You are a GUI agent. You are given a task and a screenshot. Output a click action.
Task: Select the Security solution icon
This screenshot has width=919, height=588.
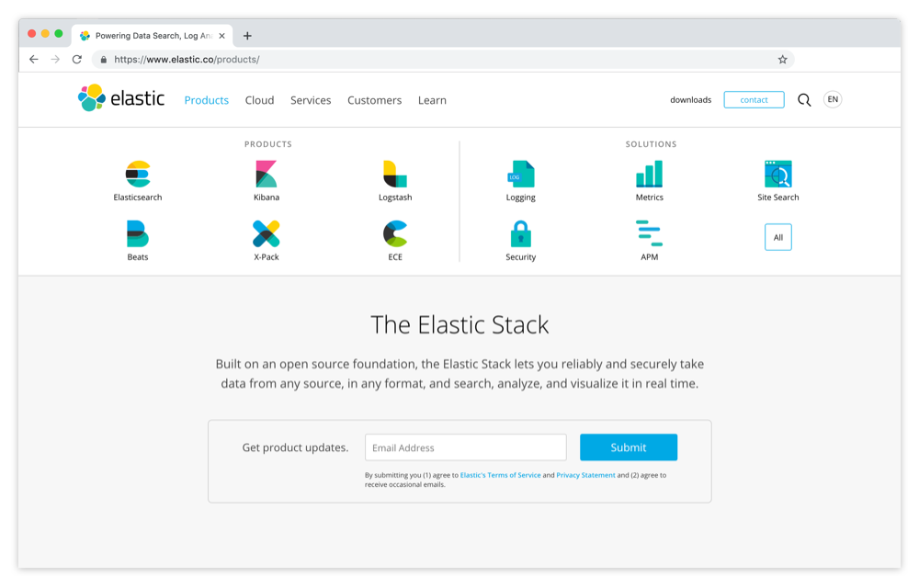tap(520, 233)
